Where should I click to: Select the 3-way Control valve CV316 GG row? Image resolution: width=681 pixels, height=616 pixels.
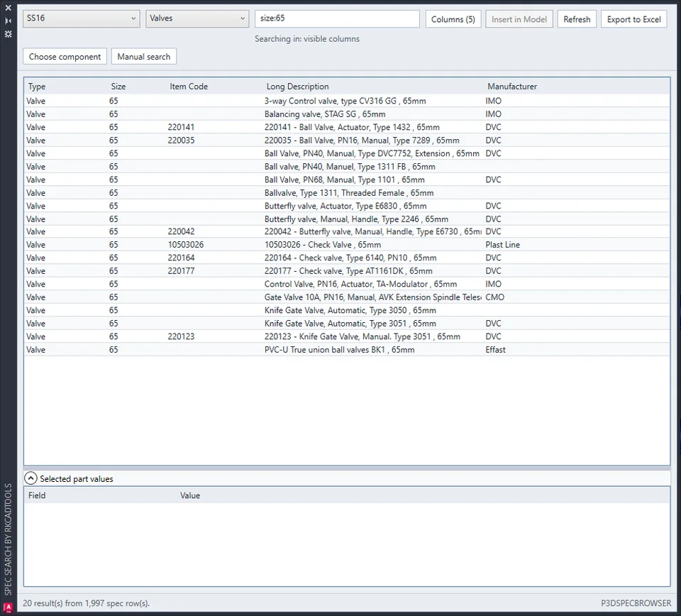(x=347, y=101)
